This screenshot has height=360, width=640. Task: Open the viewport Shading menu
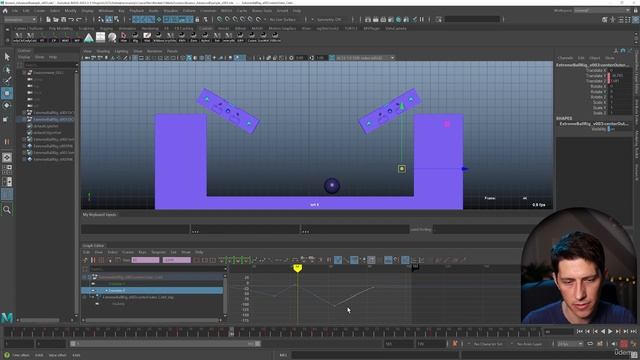click(x=103, y=51)
